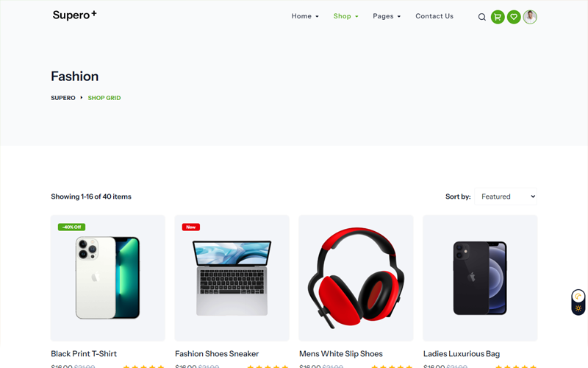
Task: Open the green heart wishlist icon
Action: point(514,17)
